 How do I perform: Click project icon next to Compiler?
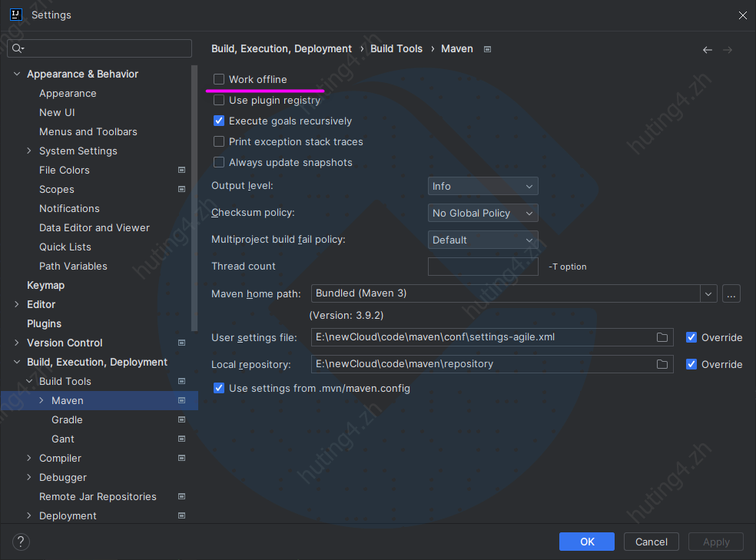[182, 458]
